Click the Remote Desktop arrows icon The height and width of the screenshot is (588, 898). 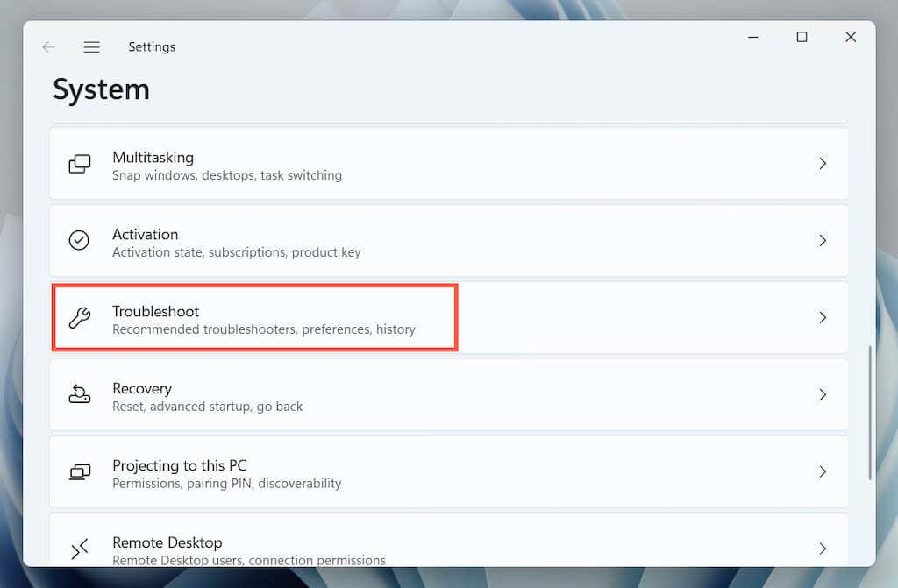80,549
